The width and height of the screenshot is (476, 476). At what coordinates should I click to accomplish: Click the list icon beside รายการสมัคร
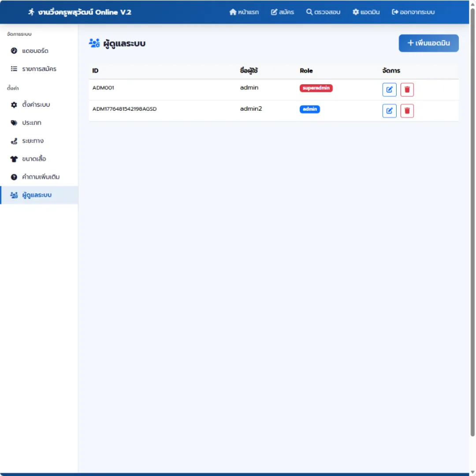click(14, 69)
